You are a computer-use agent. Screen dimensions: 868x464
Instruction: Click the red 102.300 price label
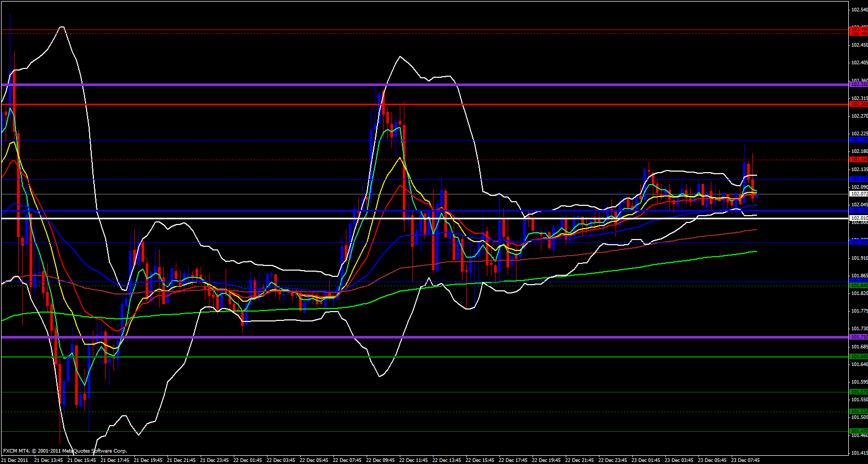pos(859,104)
